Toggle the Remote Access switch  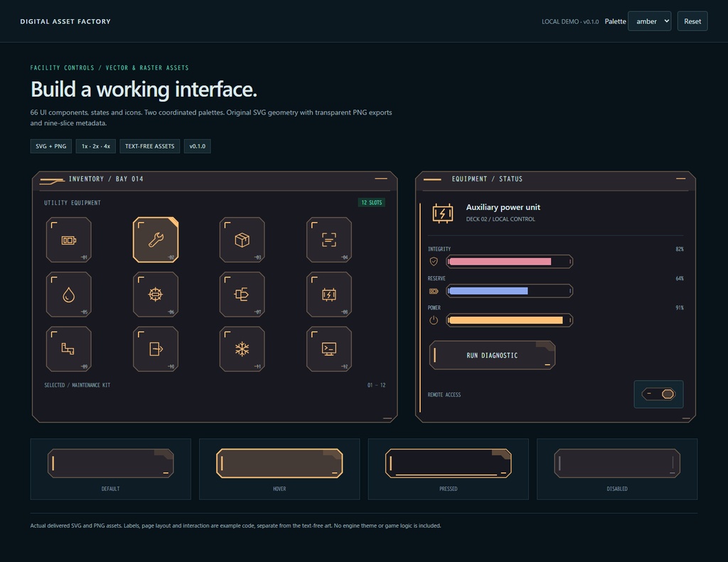[x=658, y=394]
